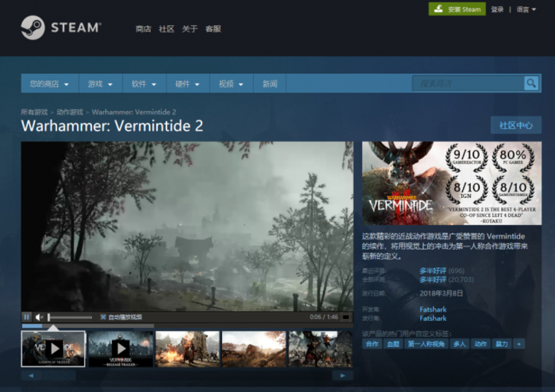The image size is (555, 392).
Task: Click 所有游戏 breadcrumb link
Action: point(34,112)
